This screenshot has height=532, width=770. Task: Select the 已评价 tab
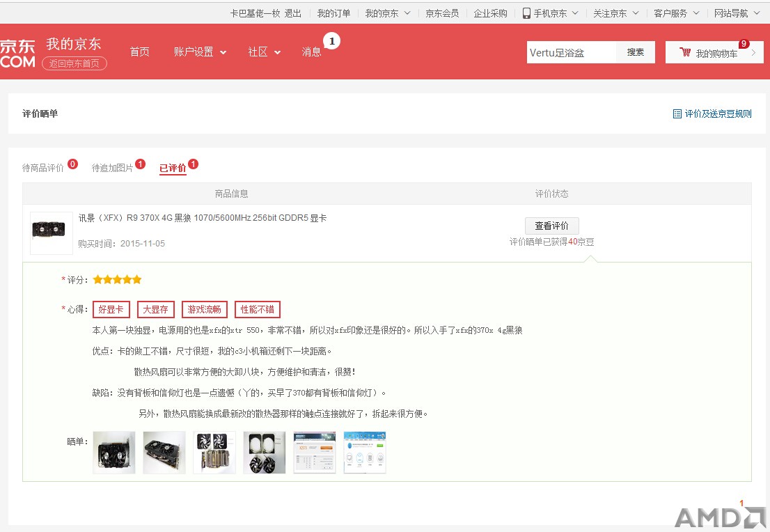173,168
